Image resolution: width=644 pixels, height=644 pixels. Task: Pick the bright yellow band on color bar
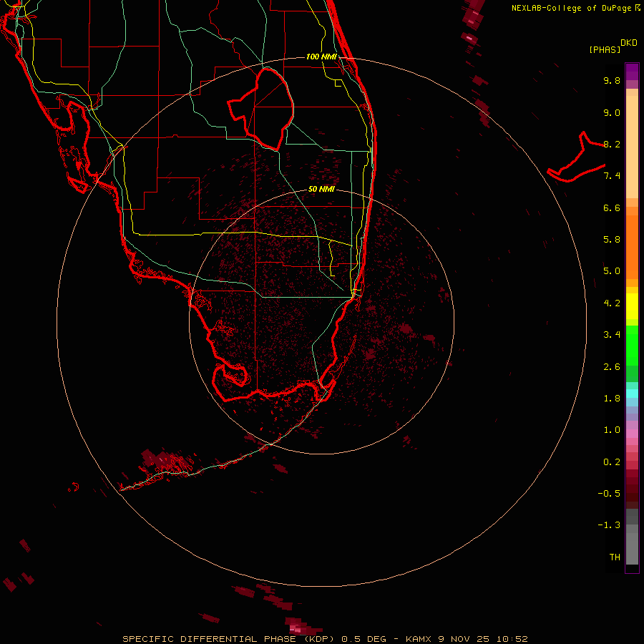[632, 306]
